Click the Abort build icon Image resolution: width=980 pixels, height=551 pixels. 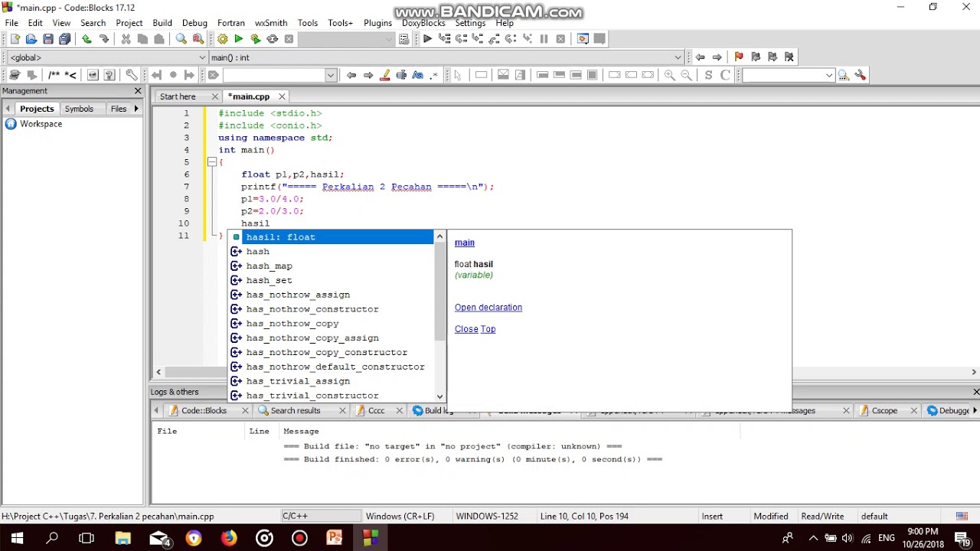[289, 39]
